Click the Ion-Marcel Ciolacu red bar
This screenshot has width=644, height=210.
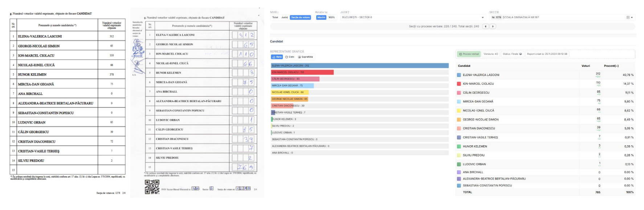point(302,72)
